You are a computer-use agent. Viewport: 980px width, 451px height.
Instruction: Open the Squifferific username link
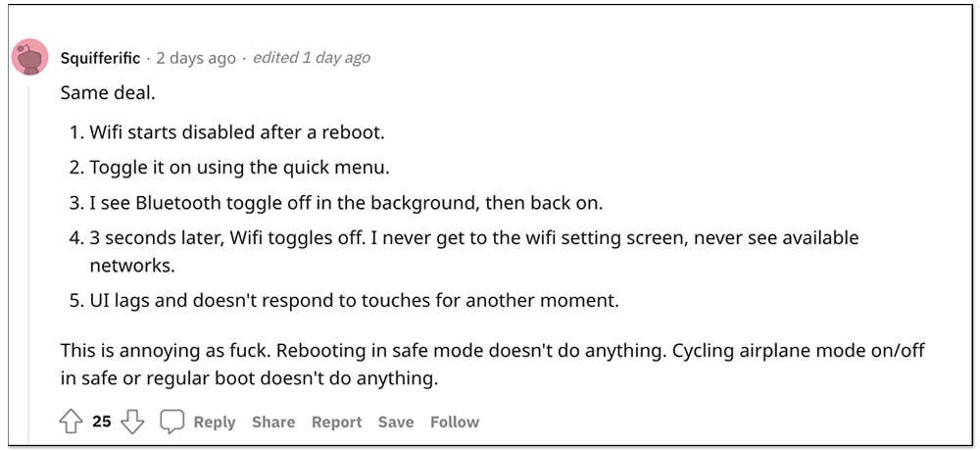click(101, 58)
